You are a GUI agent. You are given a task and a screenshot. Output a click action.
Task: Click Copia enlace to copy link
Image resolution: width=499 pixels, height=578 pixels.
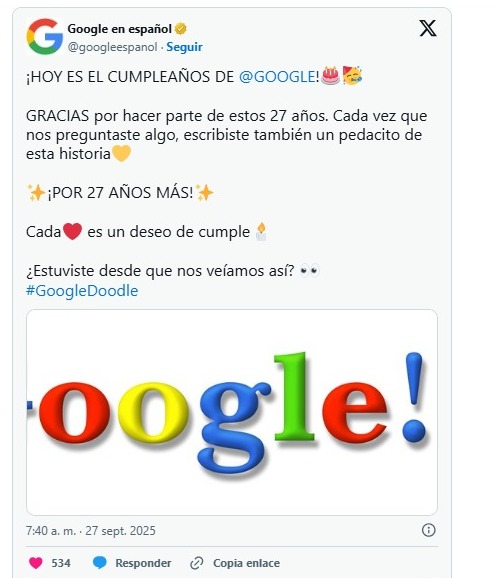[246, 563]
